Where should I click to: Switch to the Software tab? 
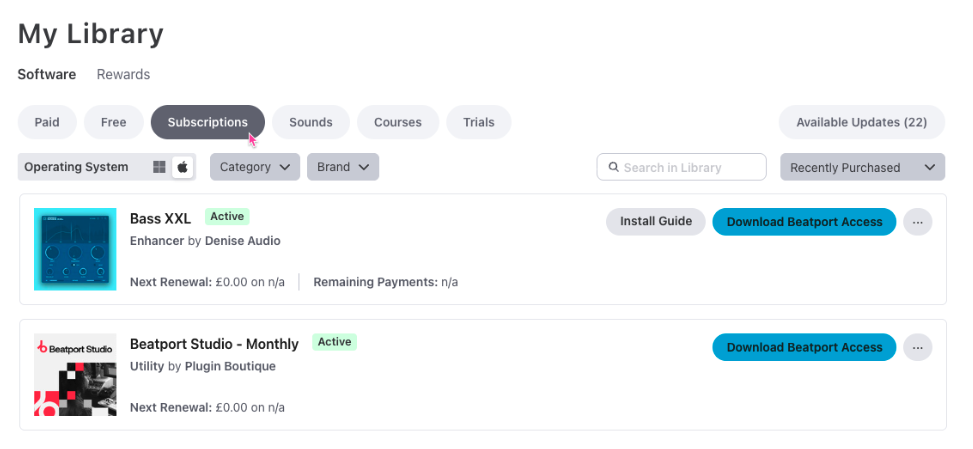pyautogui.click(x=46, y=74)
